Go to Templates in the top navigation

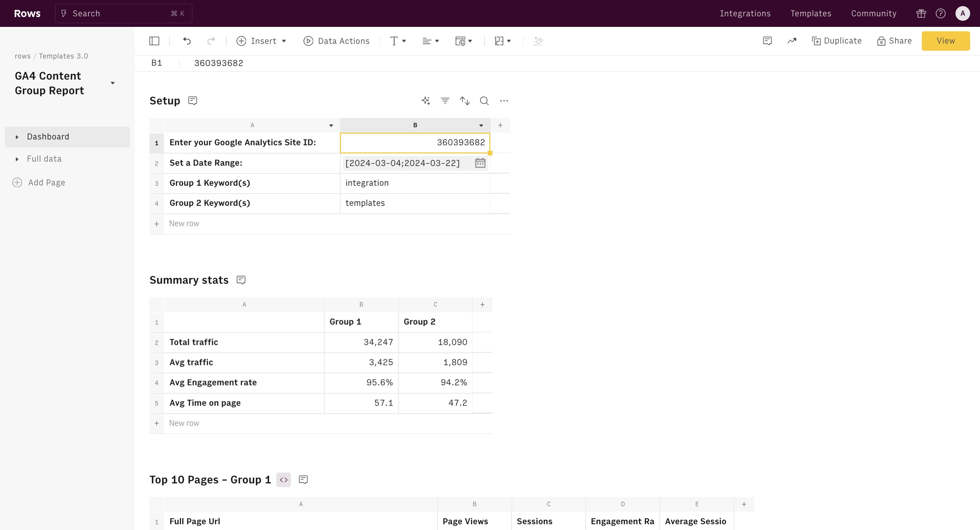[811, 14]
